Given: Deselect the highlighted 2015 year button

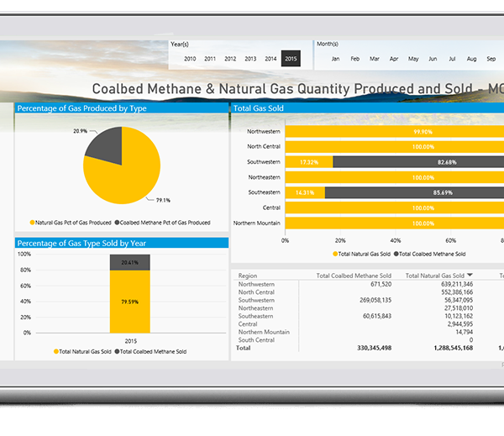Looking at the screenshot, I should 291,59.
